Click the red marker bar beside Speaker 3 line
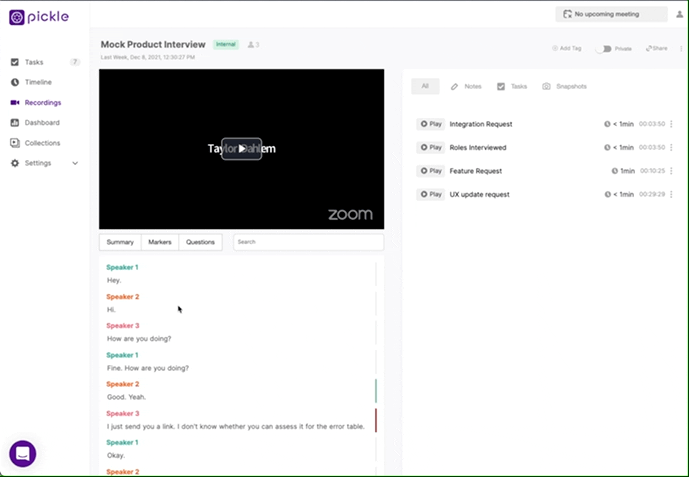The height and width of the screenshot is (477, 689). tap(376, 420)
